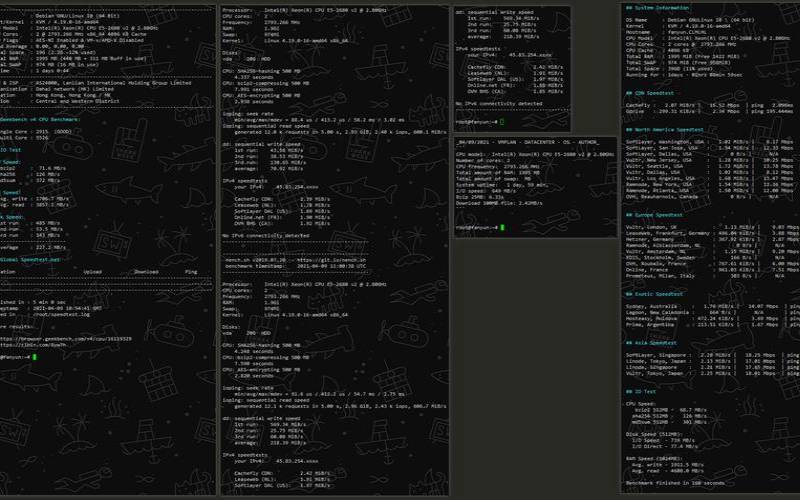Select the "Gdrive" CDN speedtest row

[x=710, y=111]
